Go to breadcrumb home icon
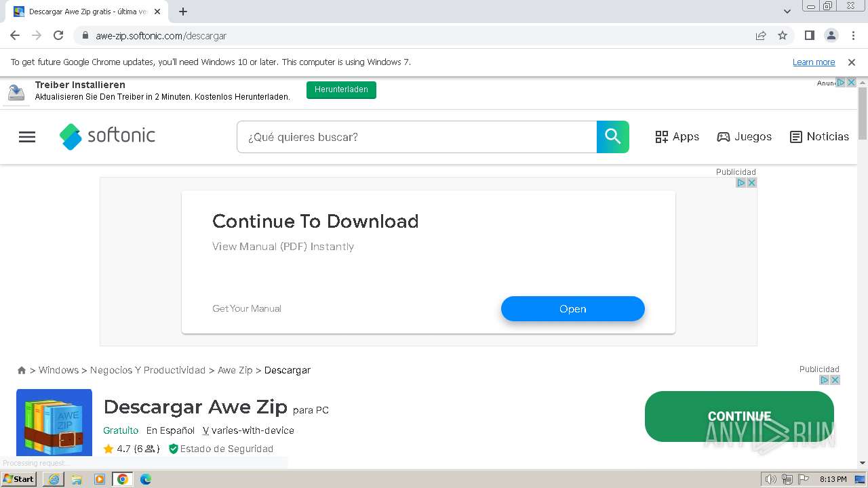 point(22,370)
